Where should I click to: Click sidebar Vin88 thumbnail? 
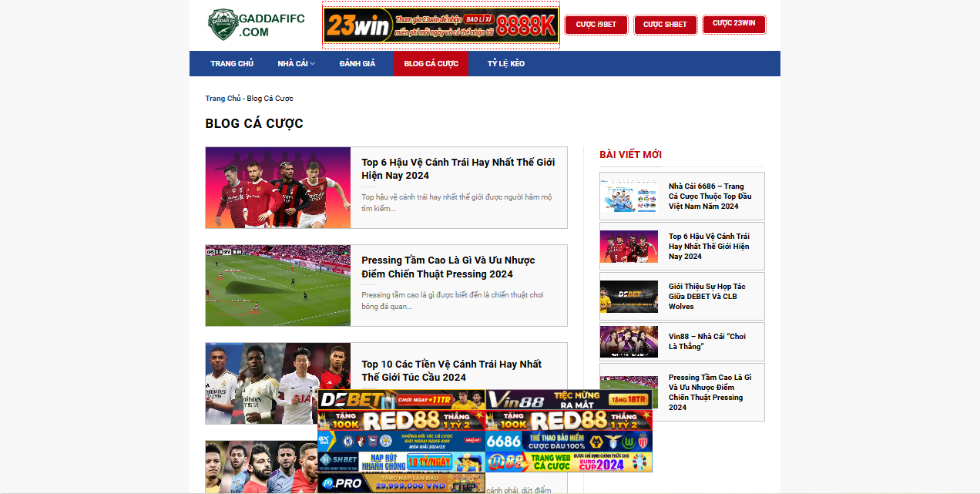coord(629,341)
